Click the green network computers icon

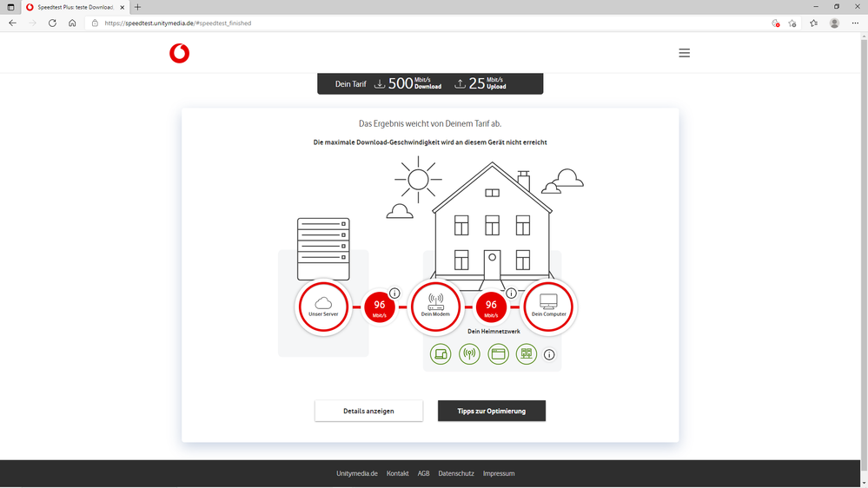point(527,354)
